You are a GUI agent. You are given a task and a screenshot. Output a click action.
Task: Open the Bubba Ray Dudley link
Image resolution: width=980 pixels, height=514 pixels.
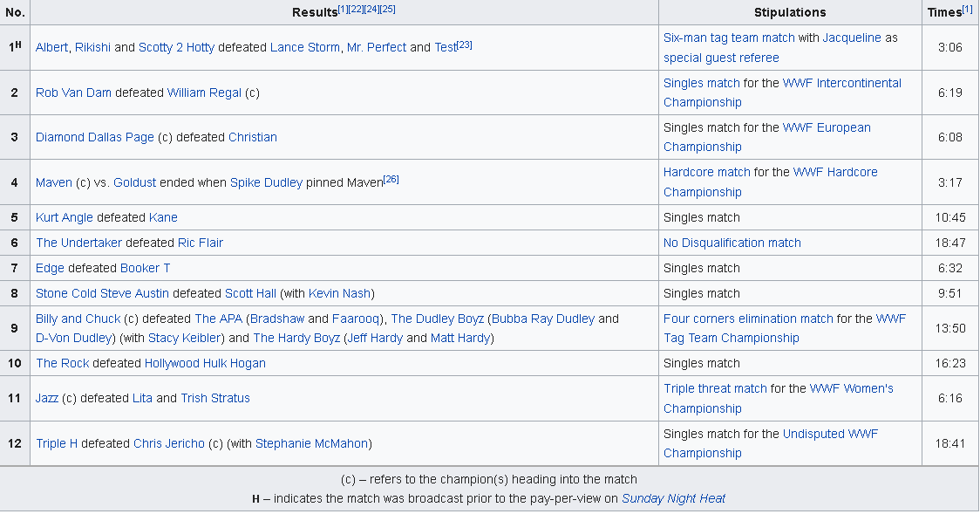click(543, 319)
